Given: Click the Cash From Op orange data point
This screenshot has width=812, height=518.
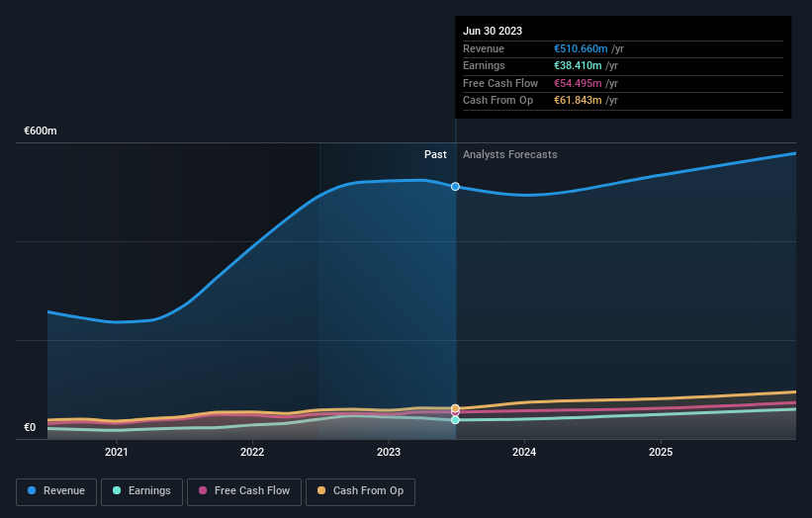Looking at the screenshot, I should [x=455, y=408].
